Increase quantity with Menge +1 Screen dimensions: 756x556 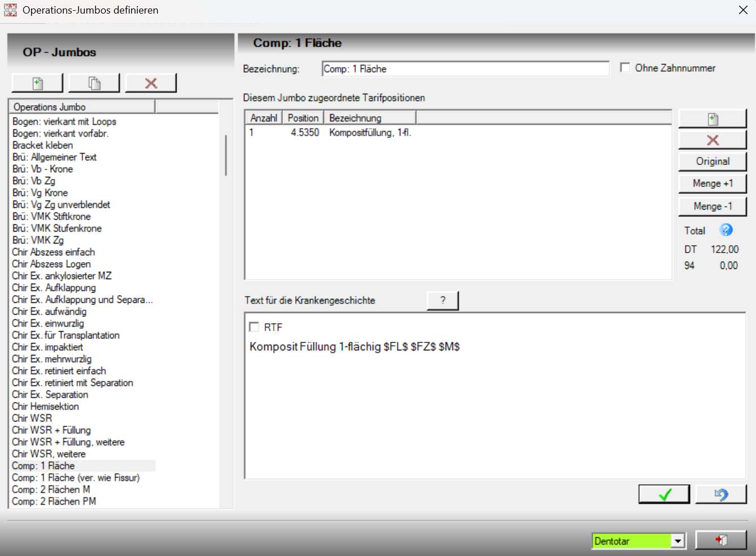[x=713, y=184]
